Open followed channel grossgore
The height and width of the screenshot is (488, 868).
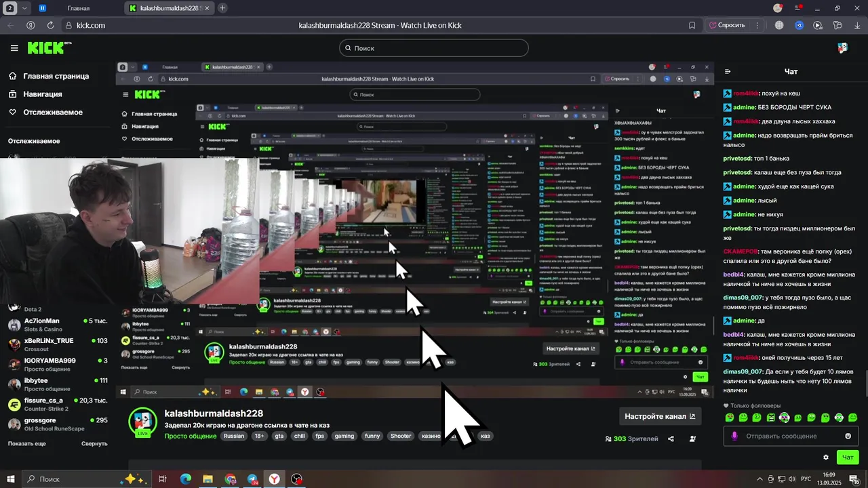click(x=57, y=424)
